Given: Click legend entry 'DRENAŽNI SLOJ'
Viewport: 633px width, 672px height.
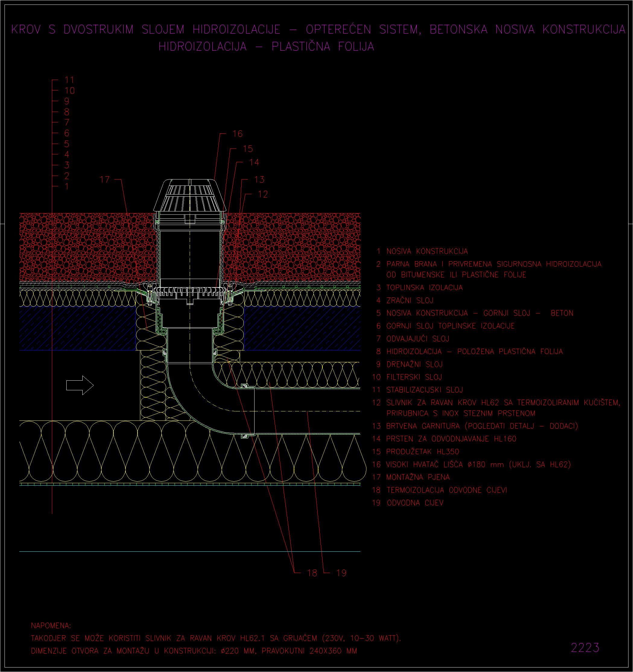Looking at the screenshot, I should [x=415, y=364].
